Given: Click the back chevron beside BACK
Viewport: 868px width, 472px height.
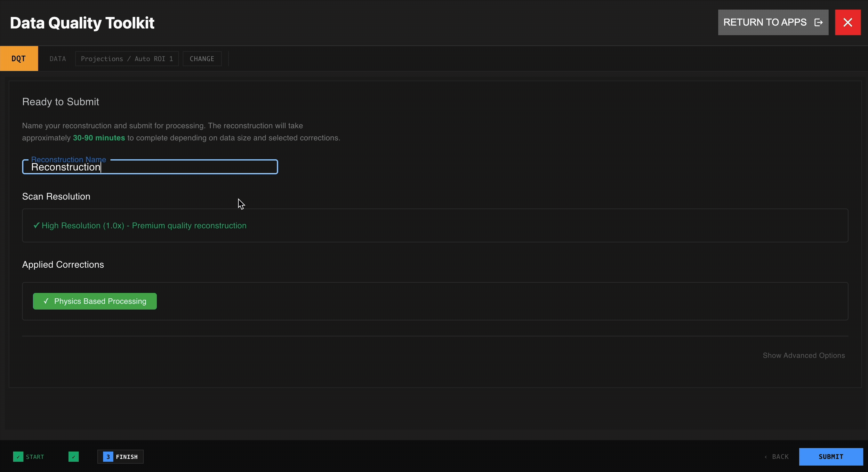Looking at the screenshot, I should click(x=765, y=457).
